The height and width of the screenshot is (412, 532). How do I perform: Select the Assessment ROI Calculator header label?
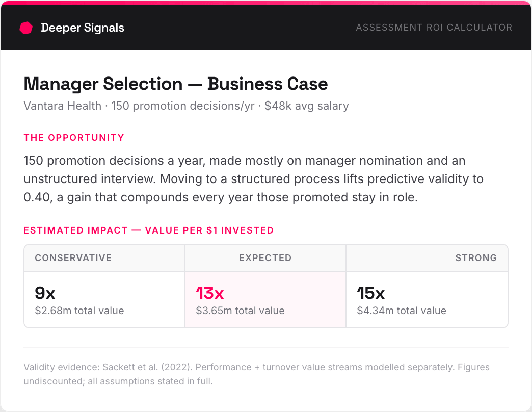point(434,28)
